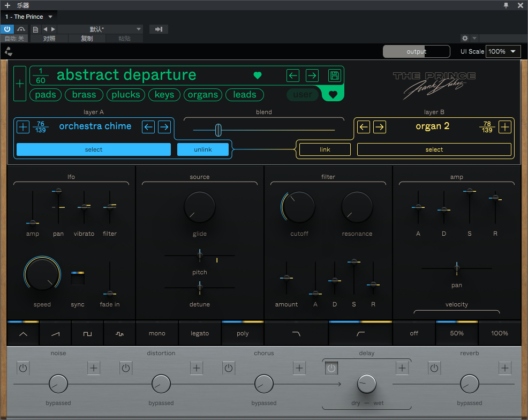Select the square LFO waveform shape

coord(87,333)
